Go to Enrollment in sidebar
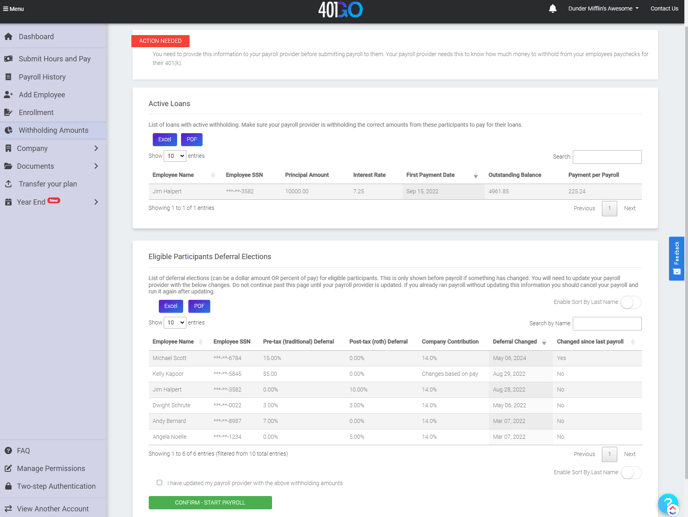Image resolution: width=688 pixels, height=517 pixels. tap(36, 113)
